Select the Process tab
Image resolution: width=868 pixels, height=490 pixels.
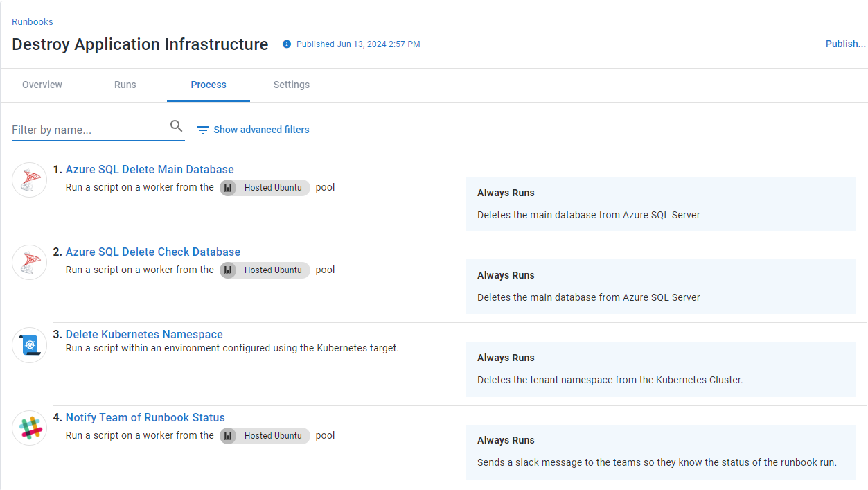tap(208, 85)
